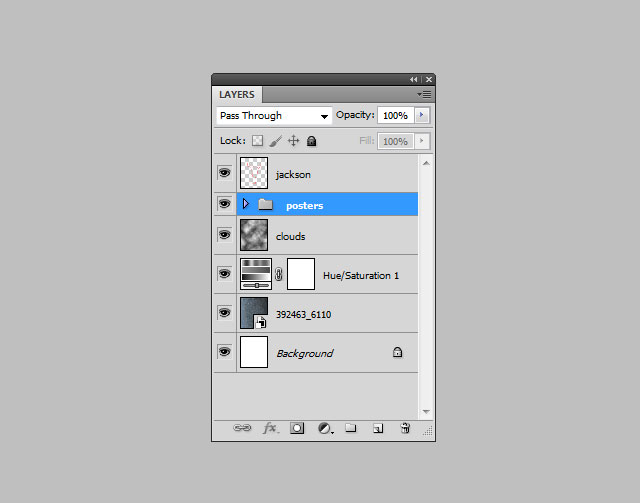Hide the jackson layer
The height and width of the screenshot is (503, 640).
224,173
